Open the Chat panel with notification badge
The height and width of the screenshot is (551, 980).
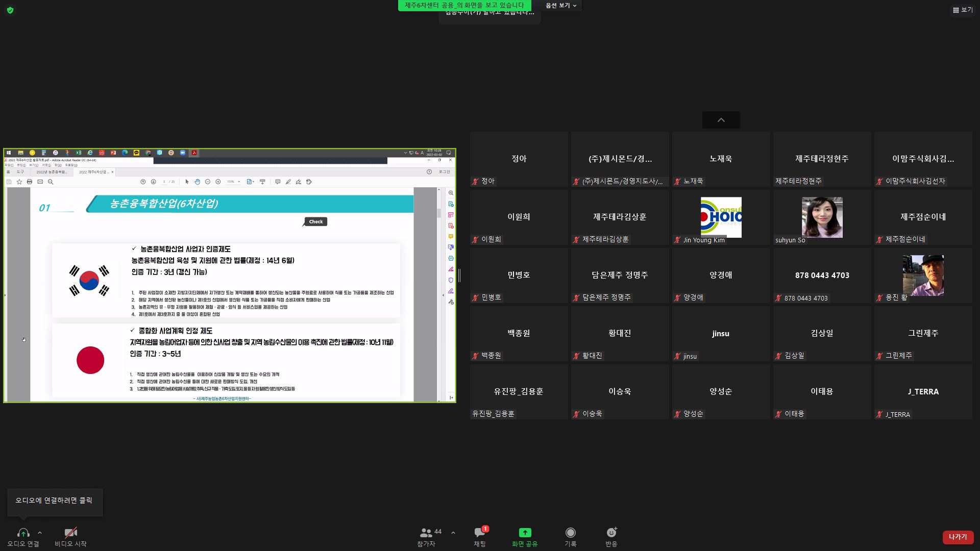(x=479, y=533)
